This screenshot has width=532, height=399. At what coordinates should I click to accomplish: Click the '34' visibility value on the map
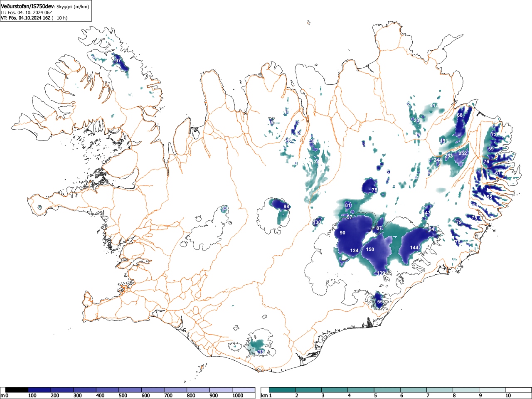tap(316, 162)
